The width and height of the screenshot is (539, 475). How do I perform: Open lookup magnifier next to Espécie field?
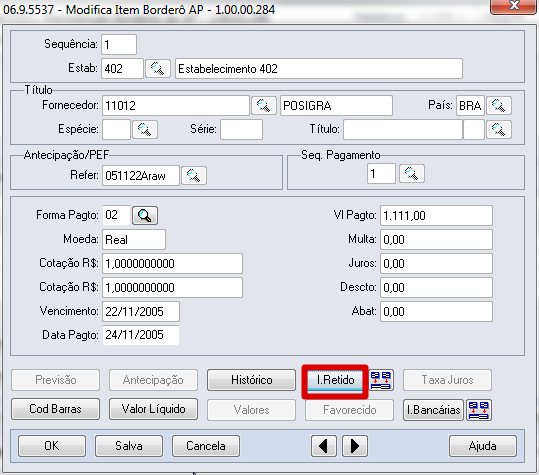(145, 129)
